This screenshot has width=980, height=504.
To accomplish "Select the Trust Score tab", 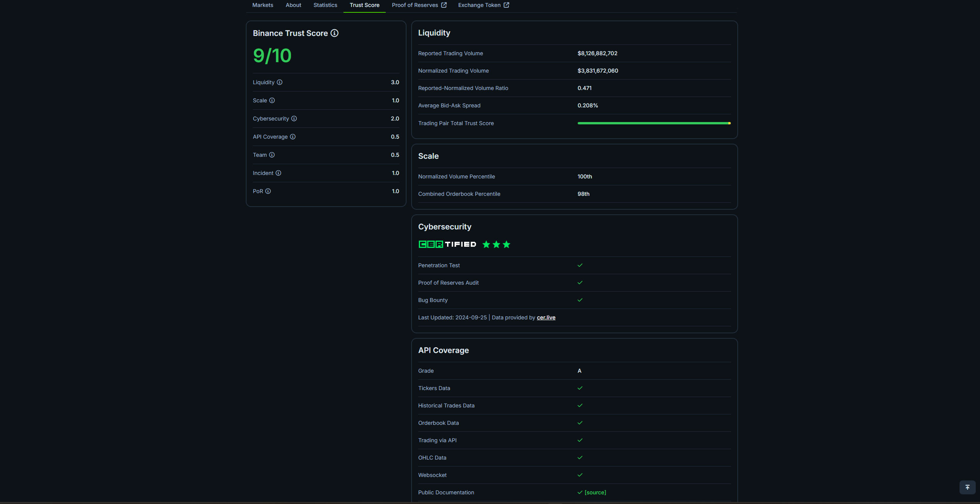I will pyautogui.click(x=364, y=5).
